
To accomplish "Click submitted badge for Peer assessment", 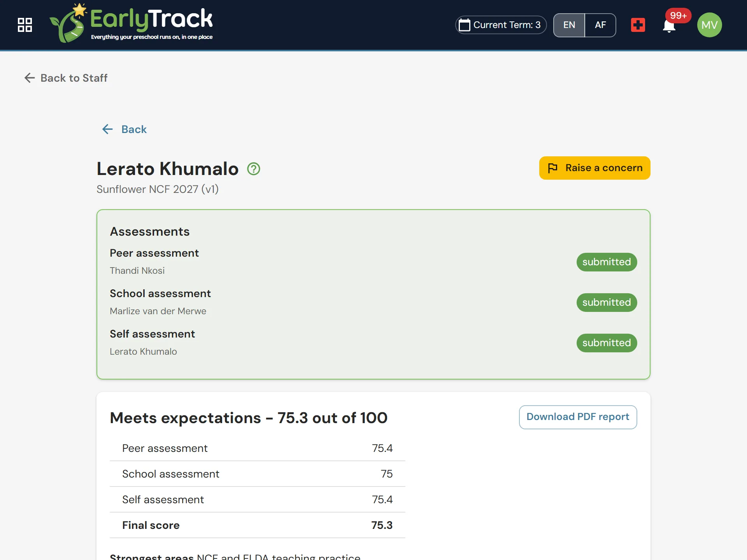I will coord(607,262).
